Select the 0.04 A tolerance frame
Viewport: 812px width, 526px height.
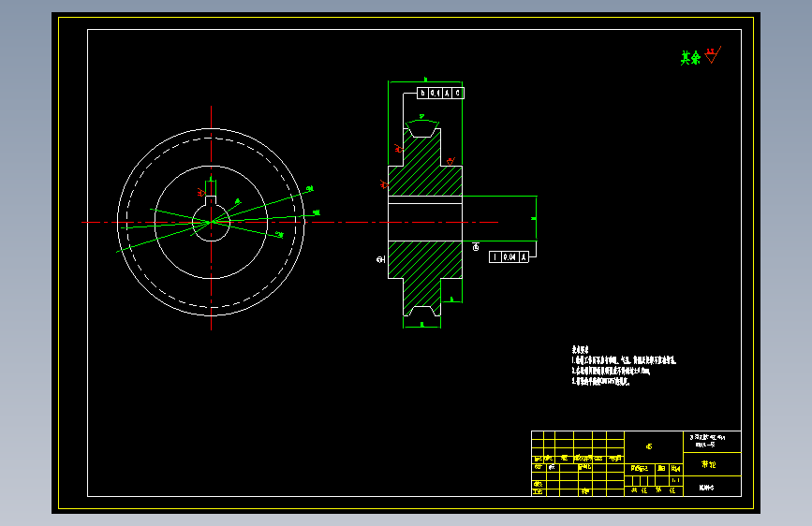click(509, 256)
